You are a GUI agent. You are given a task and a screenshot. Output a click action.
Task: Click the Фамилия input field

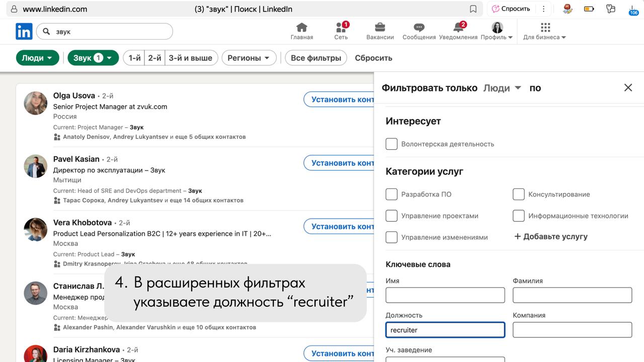point(572,295)
